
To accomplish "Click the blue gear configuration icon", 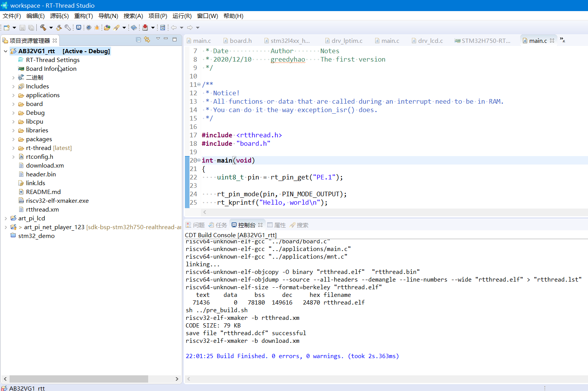I will [89, 28].
